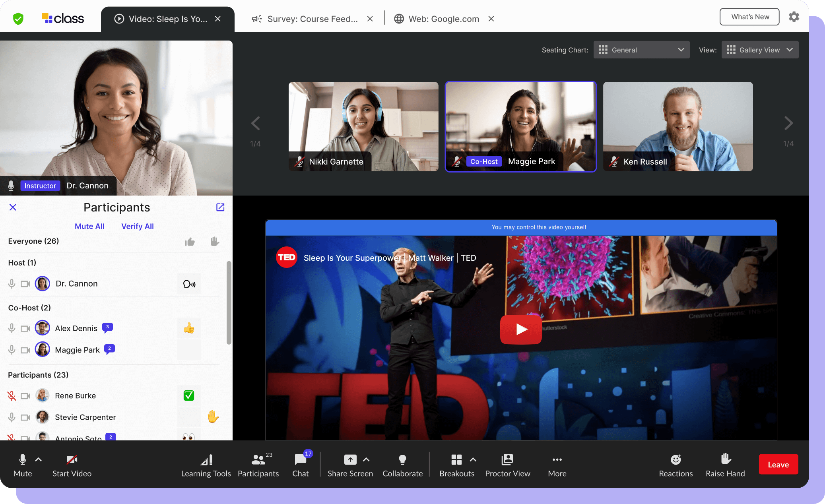The image size is (825, 504).
Task: Close the Participants panel
Action: [x=13, y=207]
